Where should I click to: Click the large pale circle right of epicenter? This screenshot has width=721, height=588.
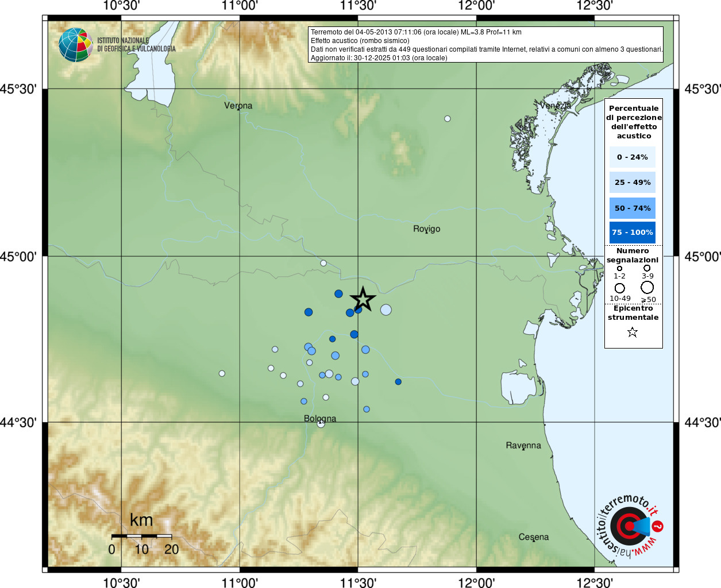click(x=385, y=310)
